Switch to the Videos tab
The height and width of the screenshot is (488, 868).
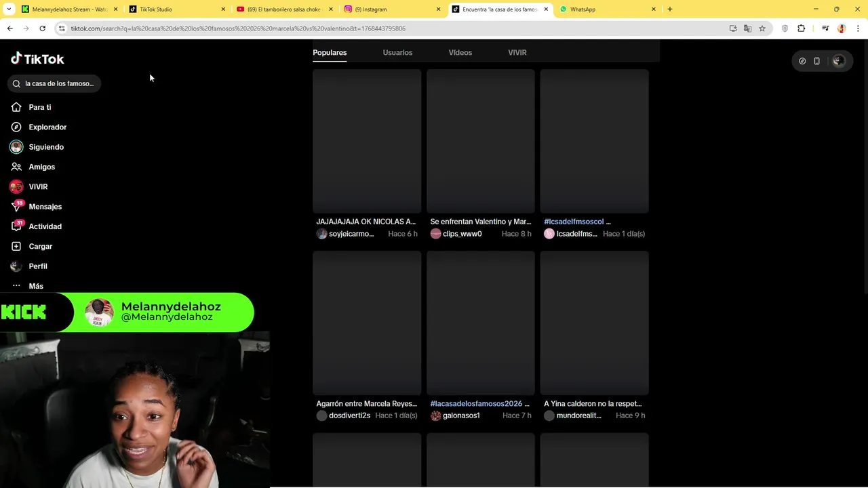click(460, 52)
